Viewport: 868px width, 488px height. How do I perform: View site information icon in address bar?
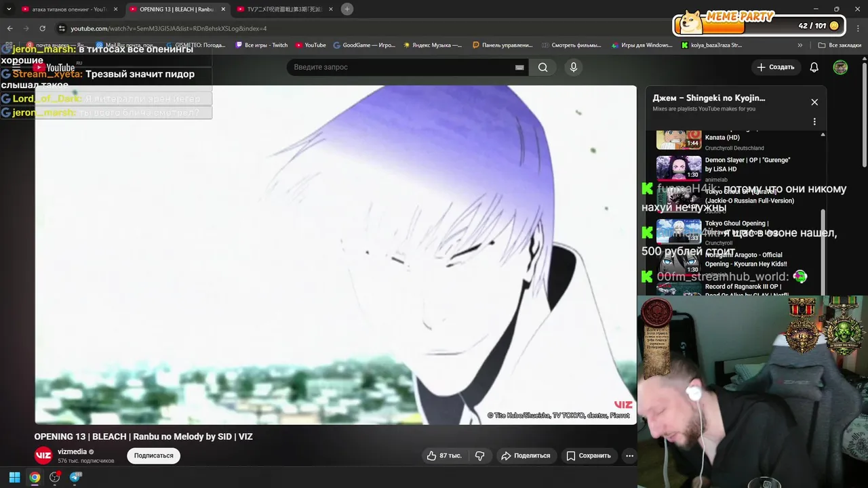click(x=62, y=28)
